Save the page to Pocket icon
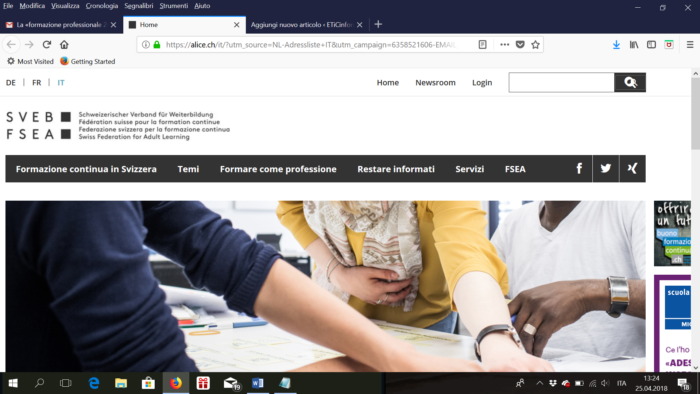This screenshot has width=700, height=394. [x=520, y=45]
